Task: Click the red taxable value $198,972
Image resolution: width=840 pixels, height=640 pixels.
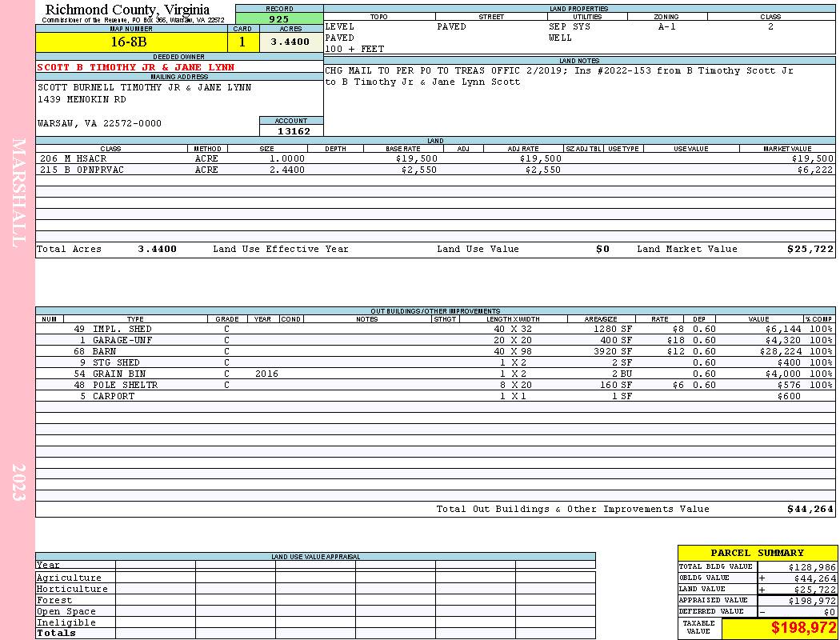Action: click(x=802, y=627)
